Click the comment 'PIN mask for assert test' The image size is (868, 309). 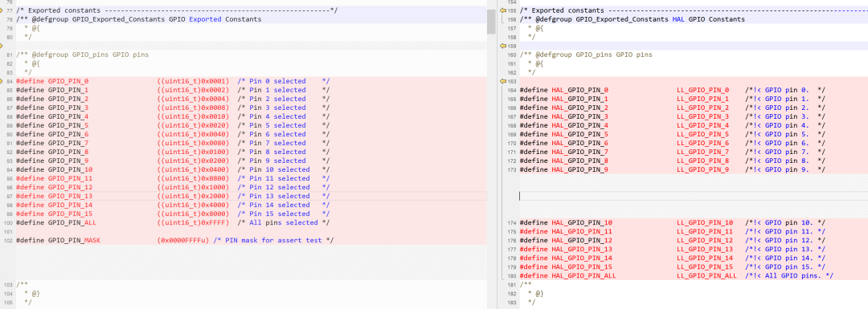coord(273,241)
